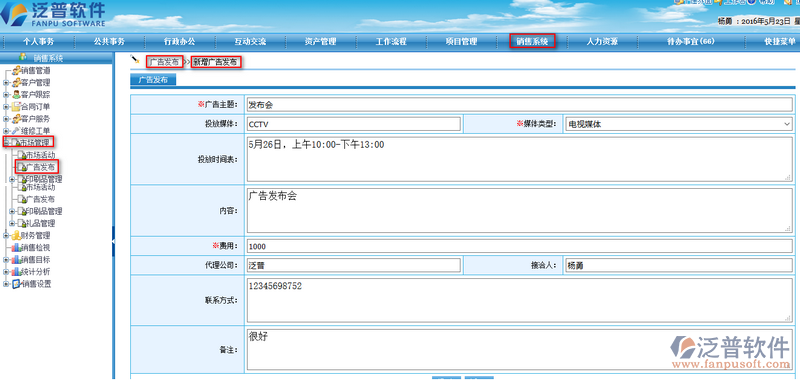Click the 销售目标 bar chart icon
The width and height of the screenshot is (800, 380).
point(16,260)
